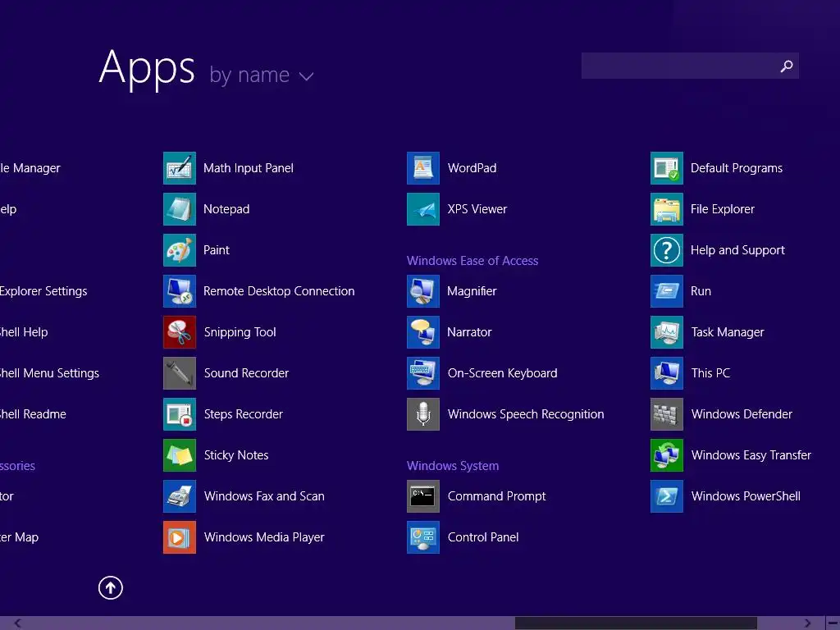Click the 'Windows Easy Transfer' text label
Viewport: 840px width, 630px height.
pos(751,455)
